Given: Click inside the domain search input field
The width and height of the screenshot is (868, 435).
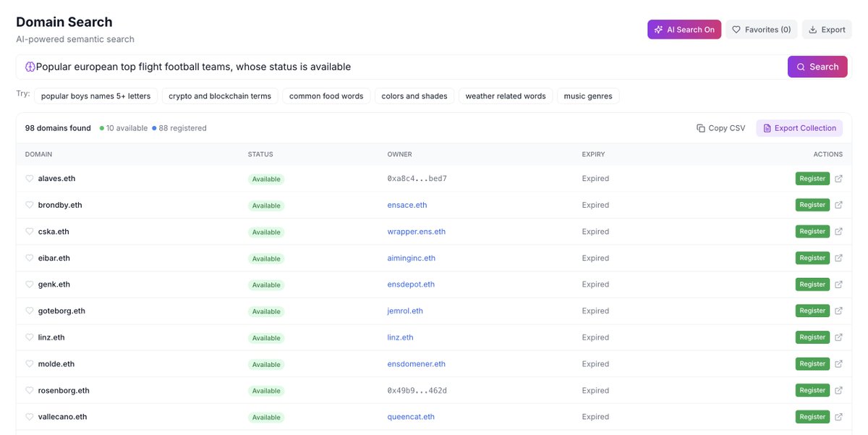Looking at the screenshot, I should click(362, 66).
